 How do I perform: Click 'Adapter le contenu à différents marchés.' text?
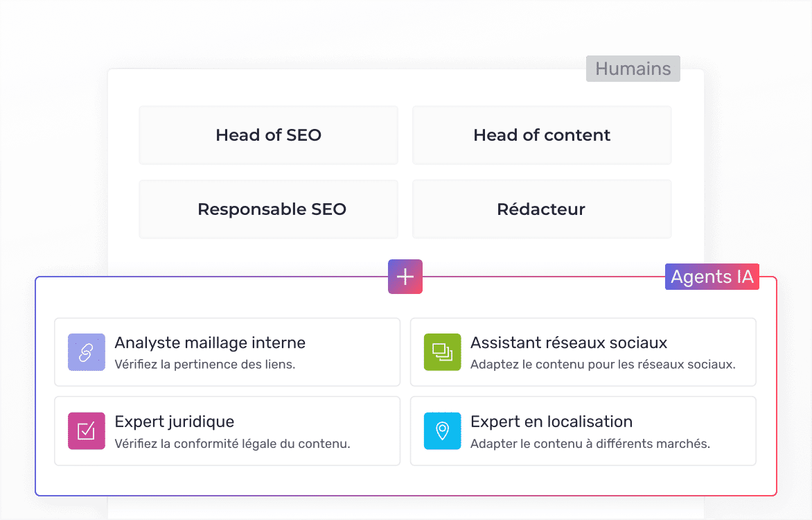590,444
